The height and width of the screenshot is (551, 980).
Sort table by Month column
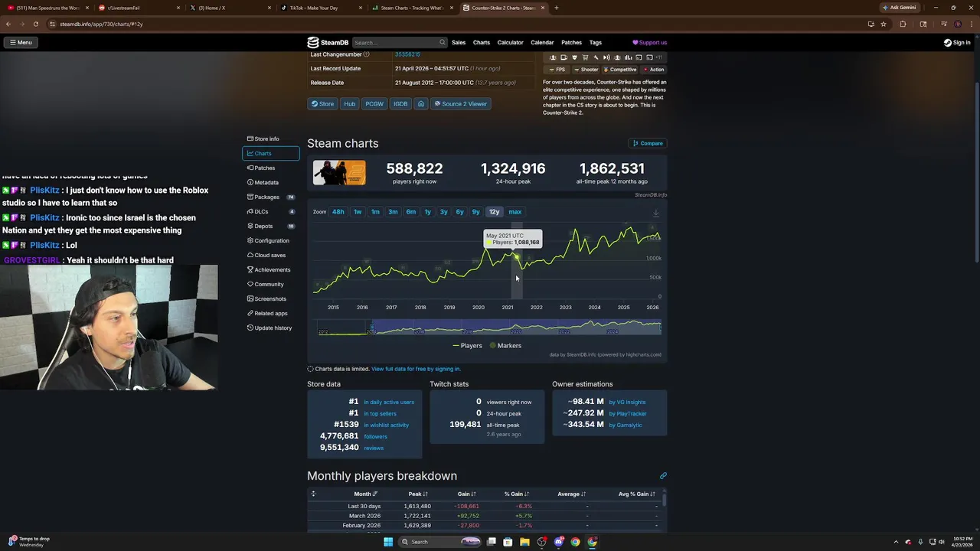click(365, 494)
